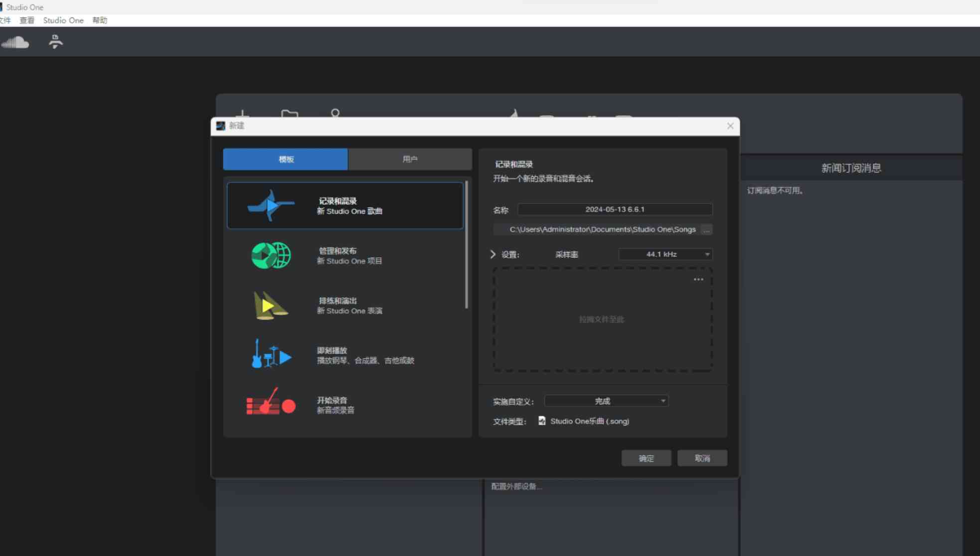Select the 开始录音 red record icon

click(271, 402)
